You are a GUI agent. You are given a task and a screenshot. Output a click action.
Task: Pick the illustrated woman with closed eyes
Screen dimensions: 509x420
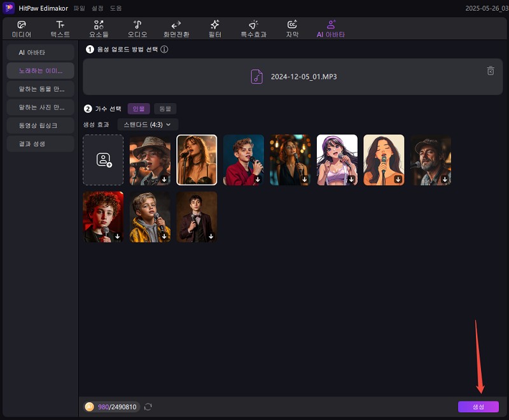384,160
